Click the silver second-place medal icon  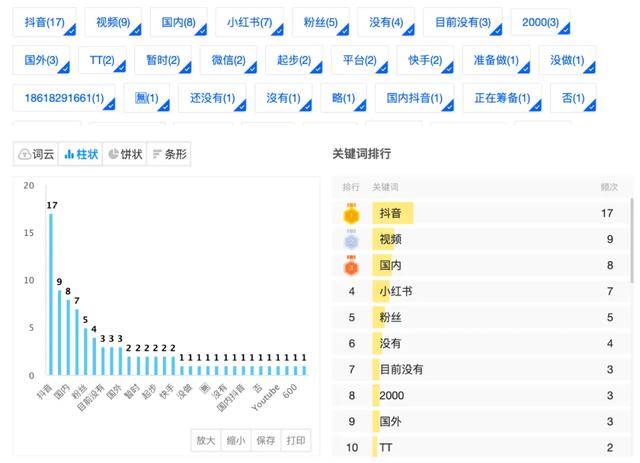351,240
